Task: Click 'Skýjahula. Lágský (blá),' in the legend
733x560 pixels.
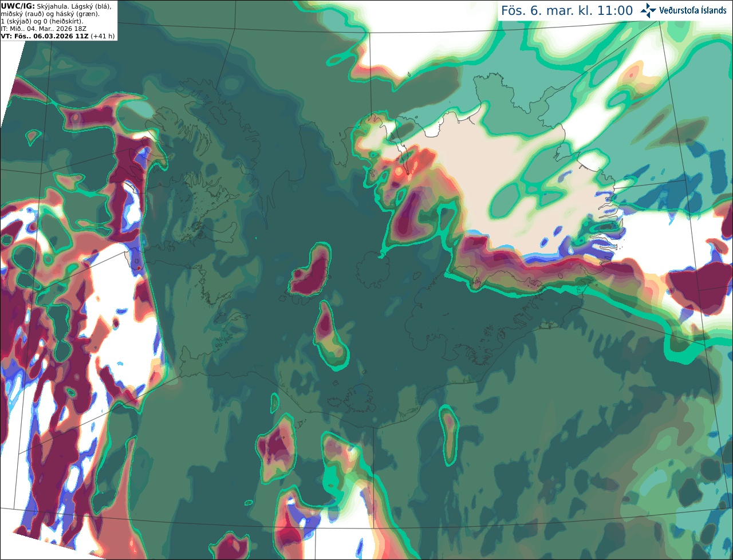Action: pyautogui.click(x=74, y=6)
